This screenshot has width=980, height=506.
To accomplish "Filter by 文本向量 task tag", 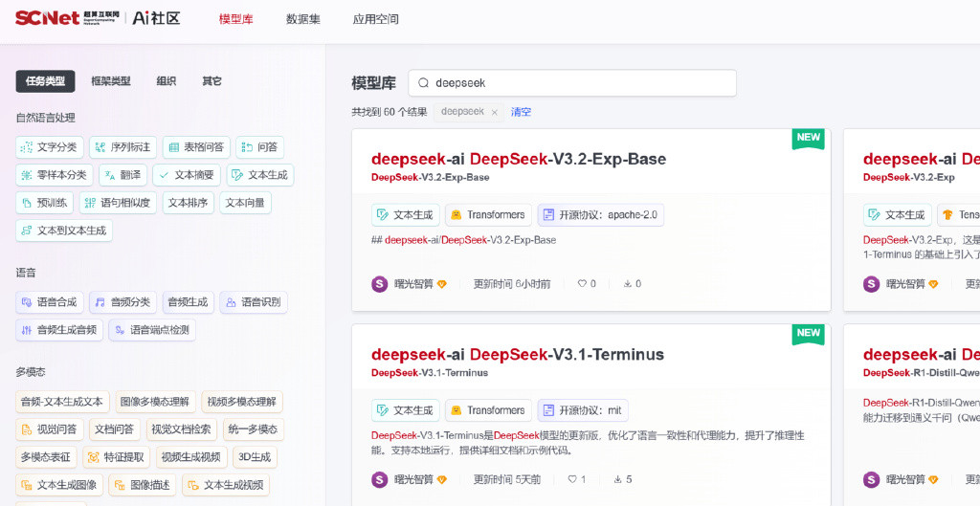I will pos(245,203).
